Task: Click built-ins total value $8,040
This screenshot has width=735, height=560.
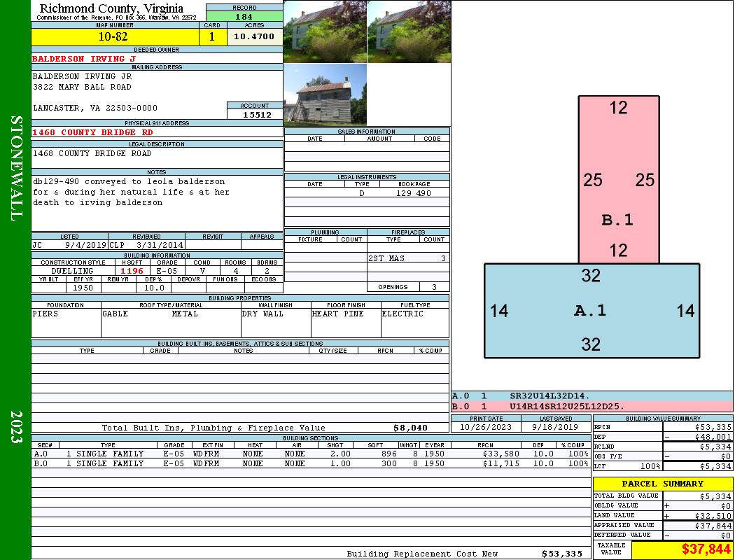Action: 410,428
